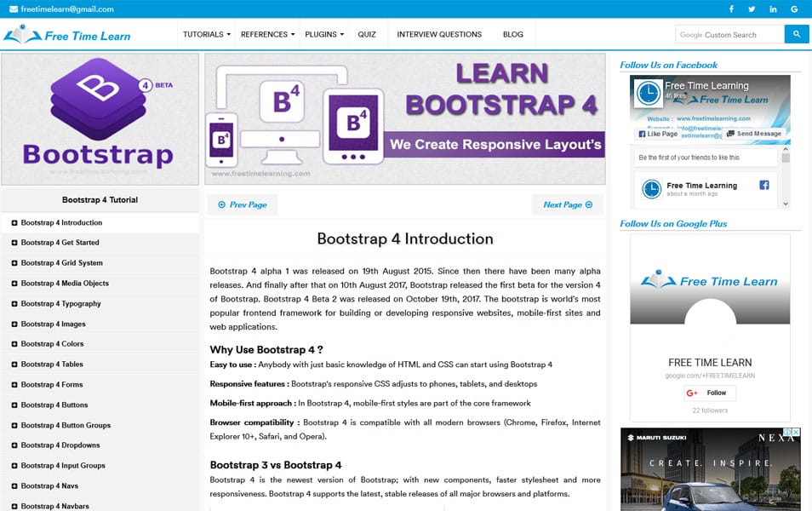This screenshot has height=511, width=812.
Task: Click in the Google Custom Search field
Action: [x=729, y=34]
